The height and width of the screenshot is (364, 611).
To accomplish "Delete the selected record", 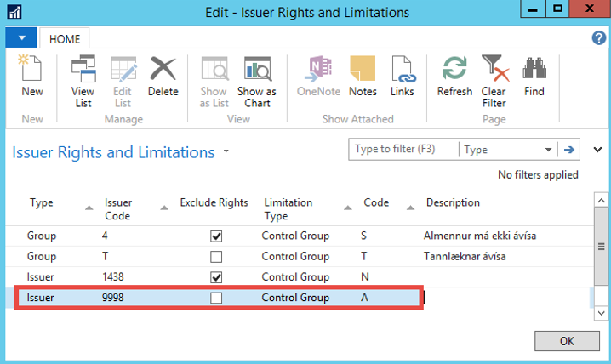I will coord(163,77).
